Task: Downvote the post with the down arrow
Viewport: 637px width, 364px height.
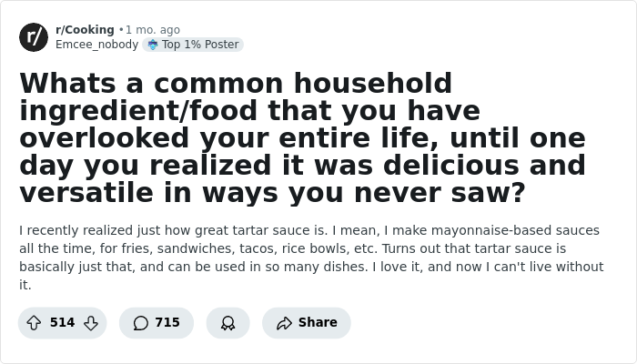Action: pyautogui.click(x=90, y=323)
